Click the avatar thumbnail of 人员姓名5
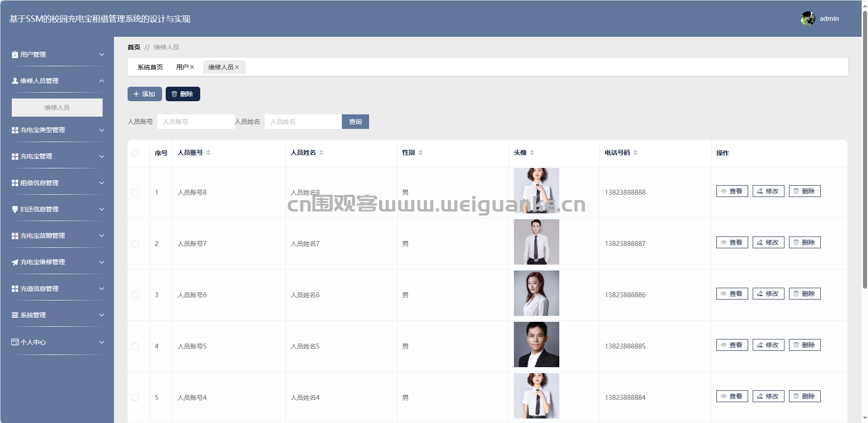 [x=536, y=344]
